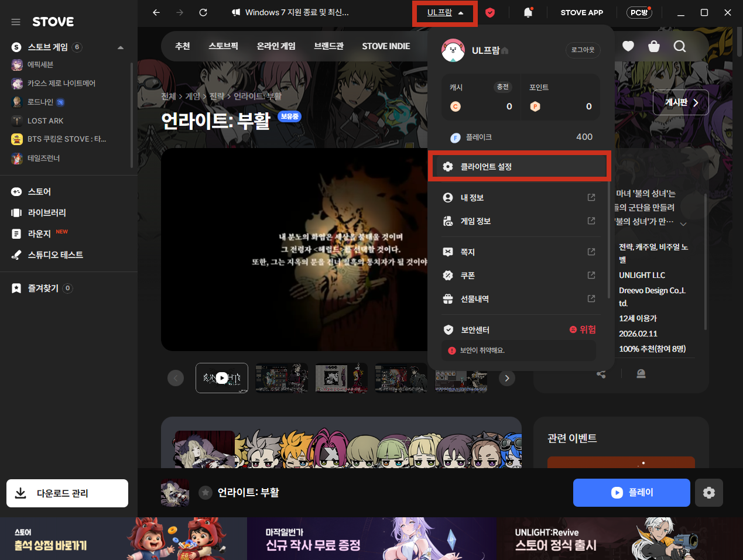Switch to the STOVE INDIE tab
Viewport: 743px width, 560px height.
[x=386, y=46]
